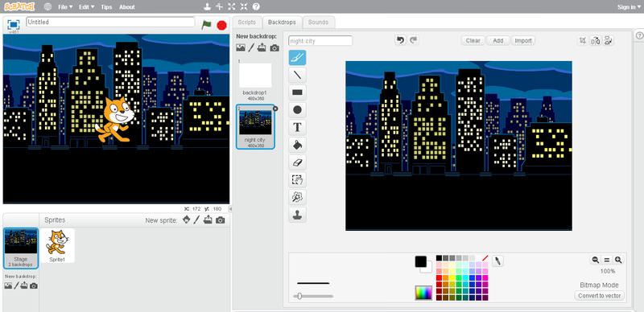Viewport: 644px width, 312px height.
Task: Select the night city backdrop thumbnail
Action: tap(255, 126)
